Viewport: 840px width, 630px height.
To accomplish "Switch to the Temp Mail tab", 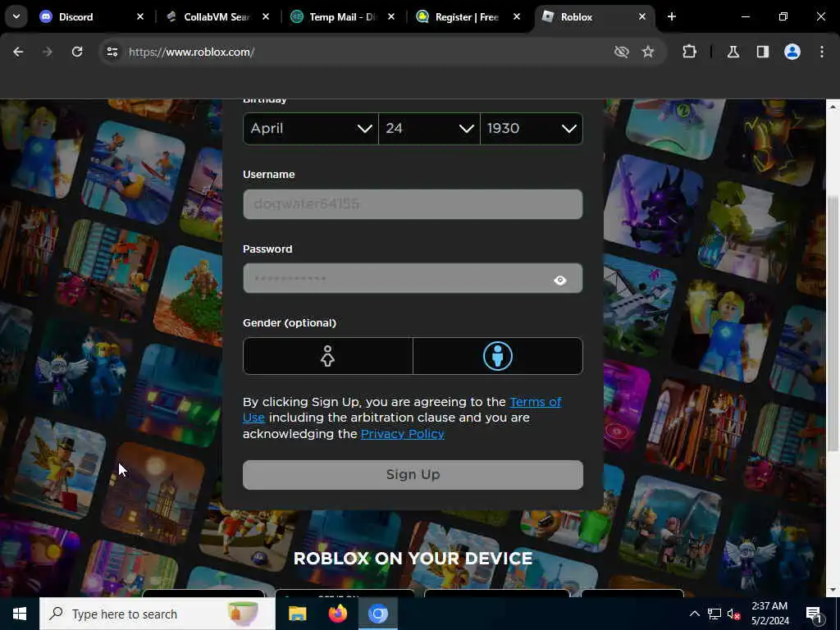I will click(x=343, y=16).
